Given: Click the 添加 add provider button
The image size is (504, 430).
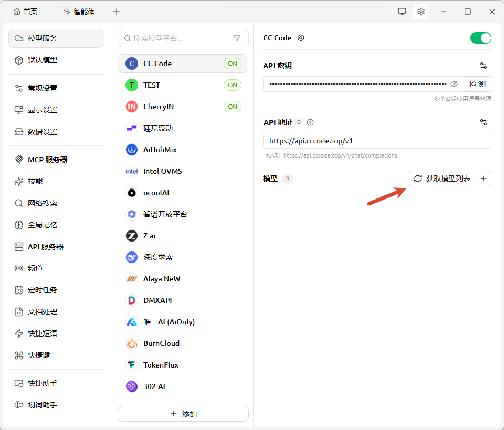Looking at the screenshot, I should 183,414.
